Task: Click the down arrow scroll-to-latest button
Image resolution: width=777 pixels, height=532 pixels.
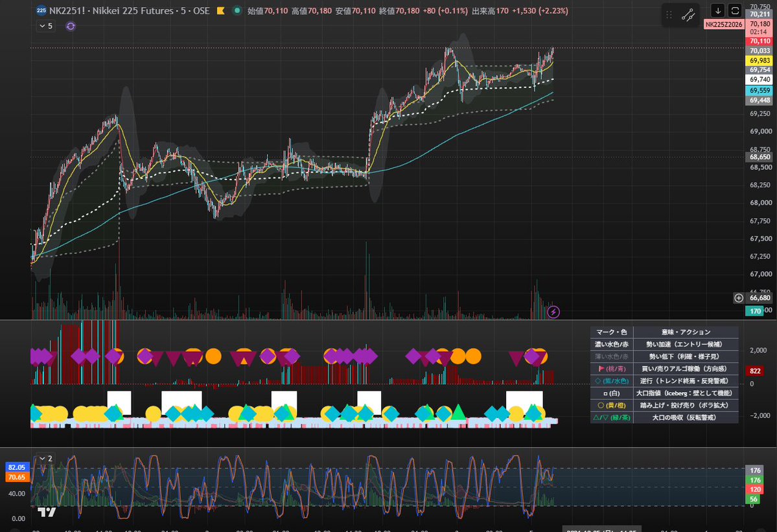Action: [x=717, y=10]
